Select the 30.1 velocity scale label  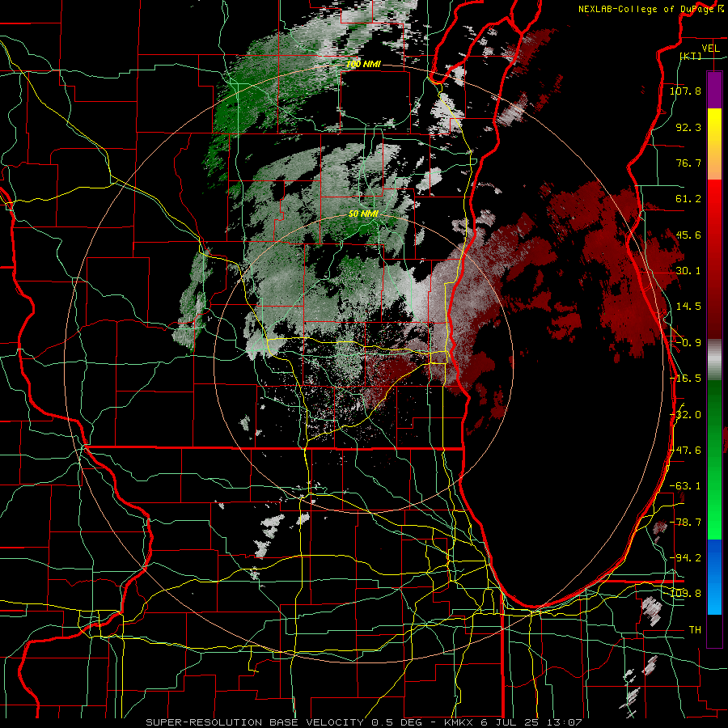click(688, 271)
